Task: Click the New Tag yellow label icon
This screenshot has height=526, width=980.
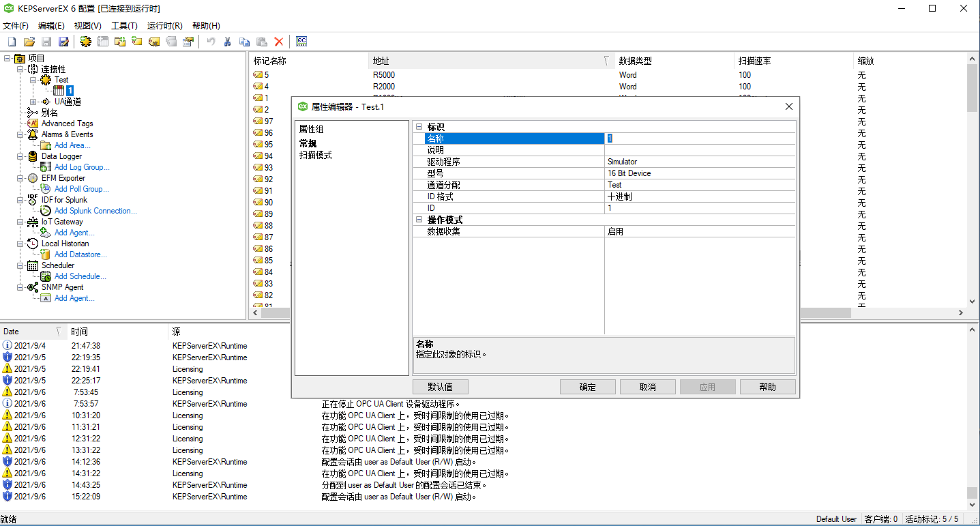Action: (137, 42)
